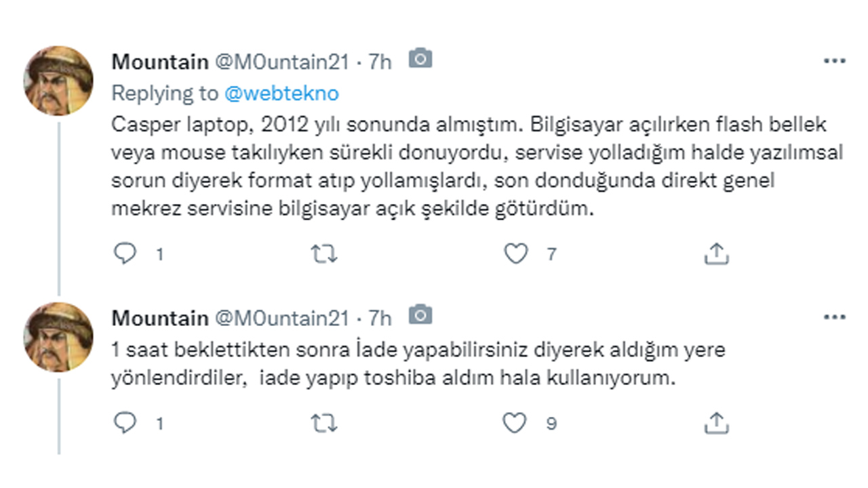
Task: Click the Mountain display name on the first tweet
Action: [x=160, y=61]
